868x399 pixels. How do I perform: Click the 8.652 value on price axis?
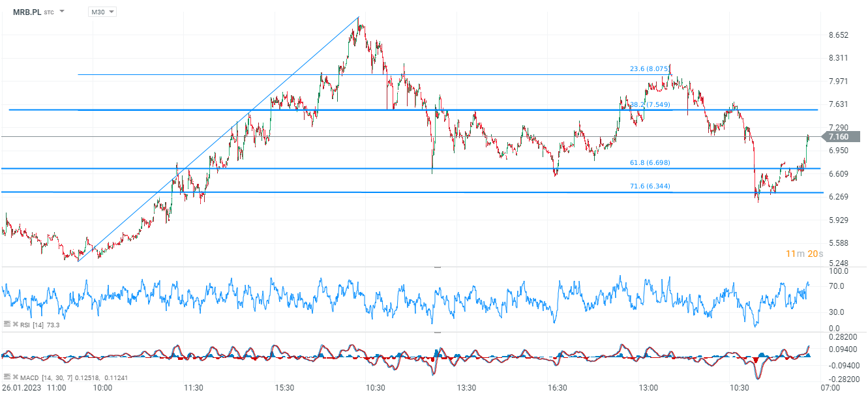pyautogui.click(x=838, y=35)
